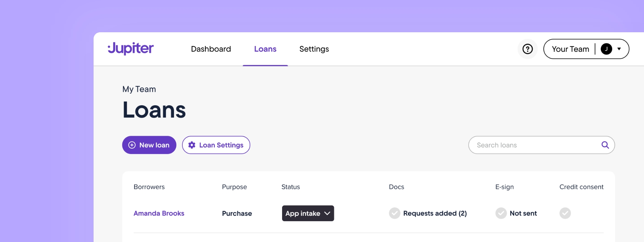Image resolution: width=644 pixels, height=242 pixels.
Task: Click the J user avatar
Action: click(606, 49)
